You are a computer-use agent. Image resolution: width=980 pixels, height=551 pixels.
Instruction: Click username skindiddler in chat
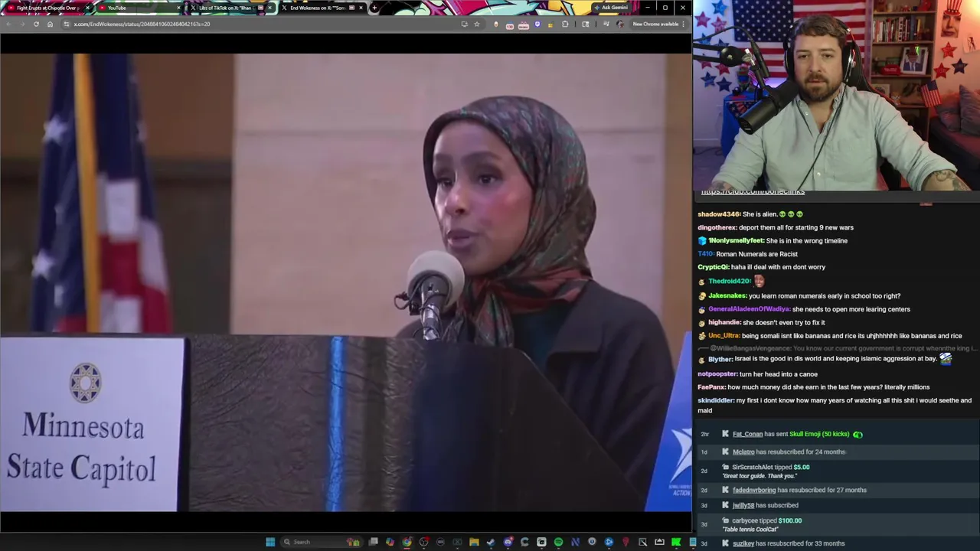click(715, 400)
